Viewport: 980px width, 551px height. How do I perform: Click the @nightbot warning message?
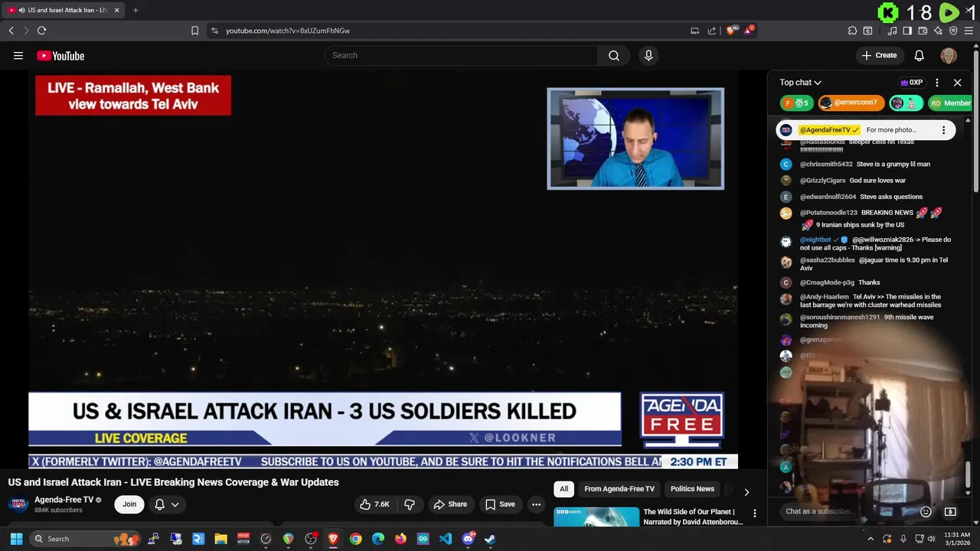point(865,243)
